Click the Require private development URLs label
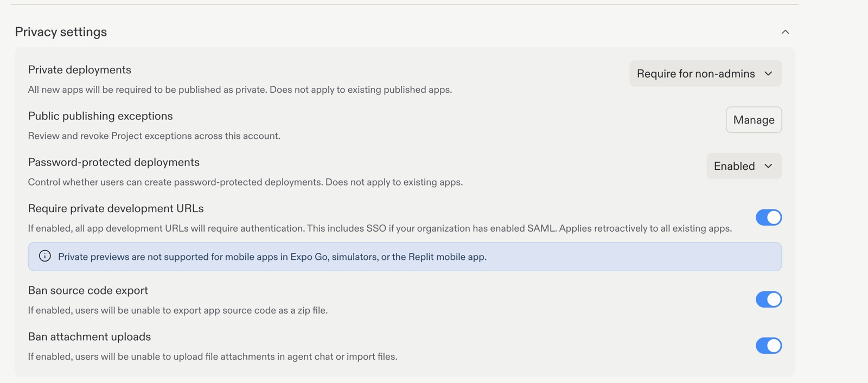This screenshot has width=868, height=383. [x=116, y=208]
